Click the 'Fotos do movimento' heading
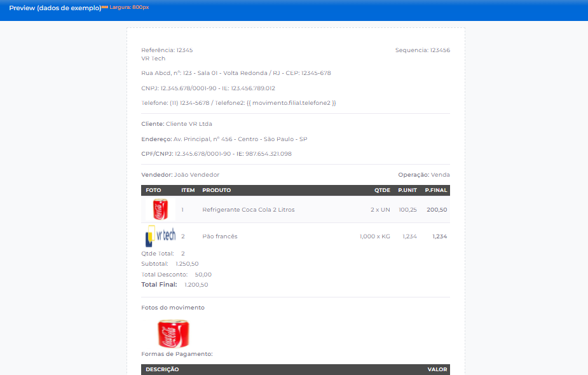The image size is (588, 375). [x=173, y=308]
